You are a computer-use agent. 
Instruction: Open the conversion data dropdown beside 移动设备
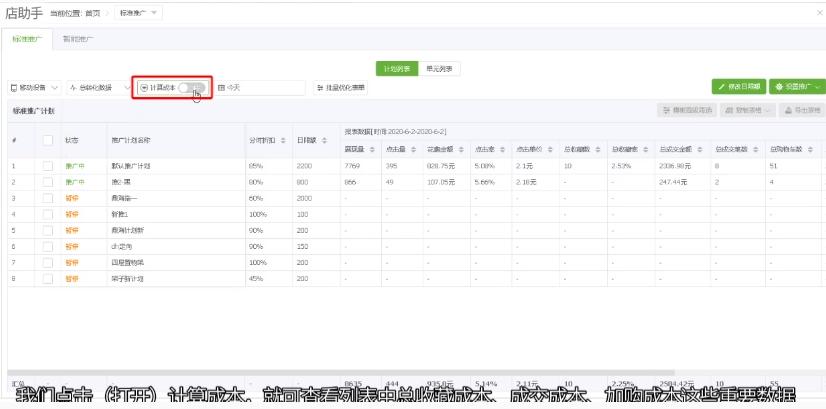click(x=100, y=87)
